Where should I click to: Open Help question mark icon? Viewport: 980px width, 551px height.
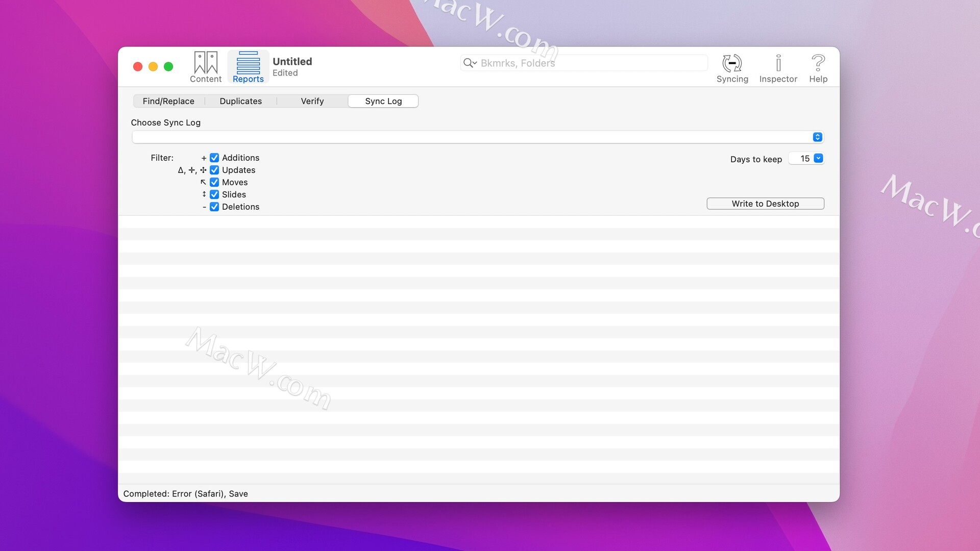(x=818, y=63)
